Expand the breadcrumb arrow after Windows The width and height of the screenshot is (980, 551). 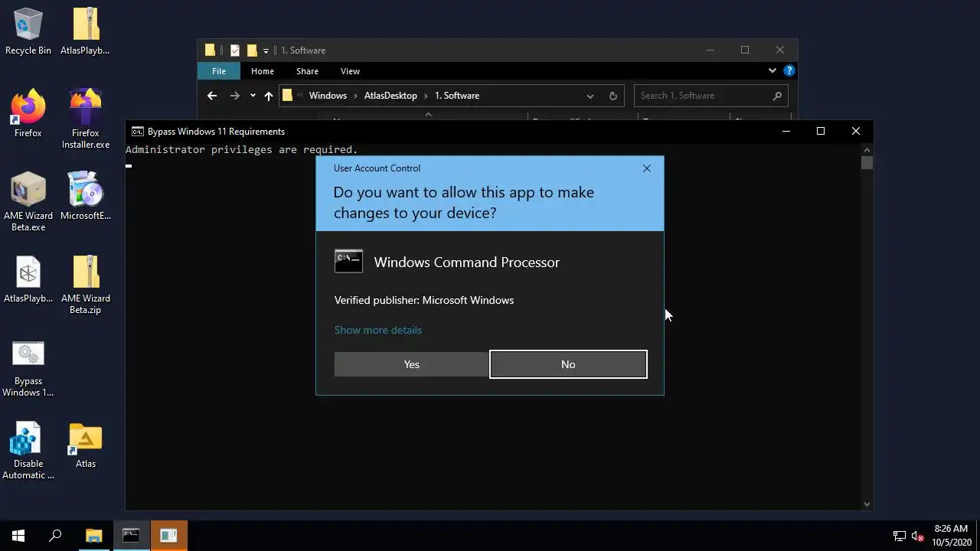click(356, 96)
